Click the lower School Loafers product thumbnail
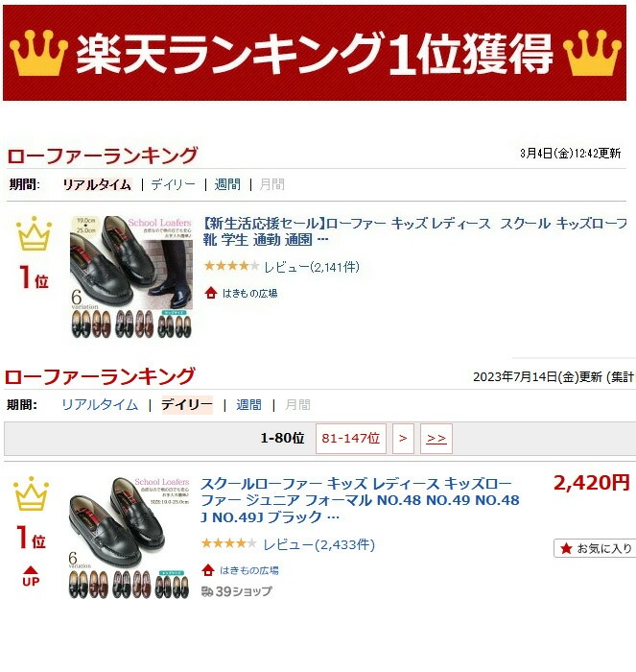 pos(129,538)
